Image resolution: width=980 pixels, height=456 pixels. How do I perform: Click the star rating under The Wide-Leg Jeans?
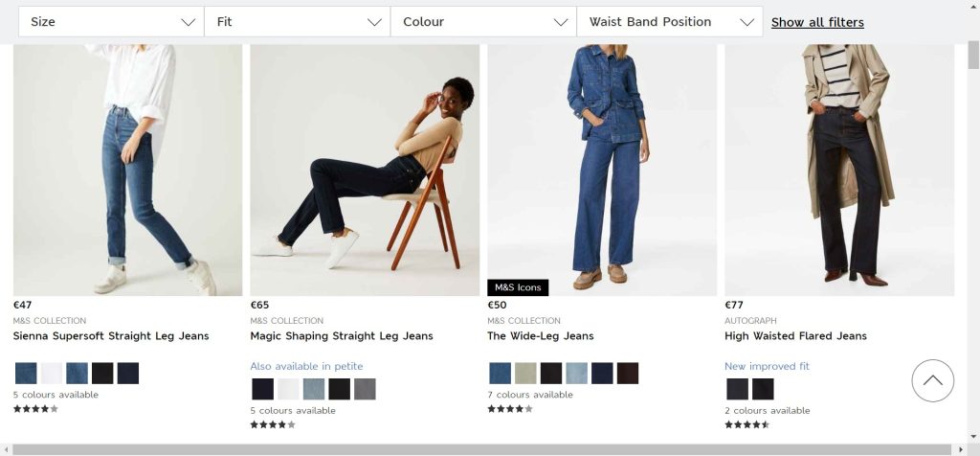pyautogui.click(x=509, y=409)
